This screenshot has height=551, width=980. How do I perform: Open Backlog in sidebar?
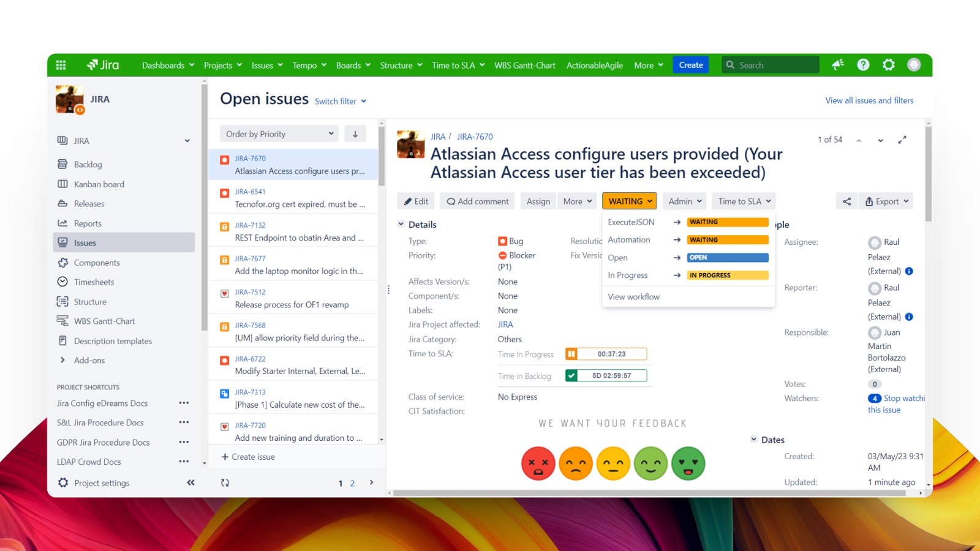[88, 165]
